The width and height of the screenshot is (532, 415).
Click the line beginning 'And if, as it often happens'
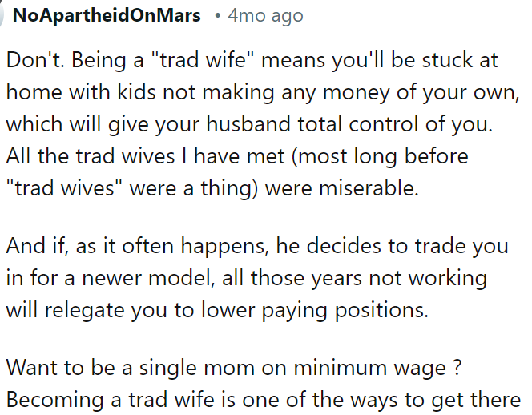pos(257,246)
